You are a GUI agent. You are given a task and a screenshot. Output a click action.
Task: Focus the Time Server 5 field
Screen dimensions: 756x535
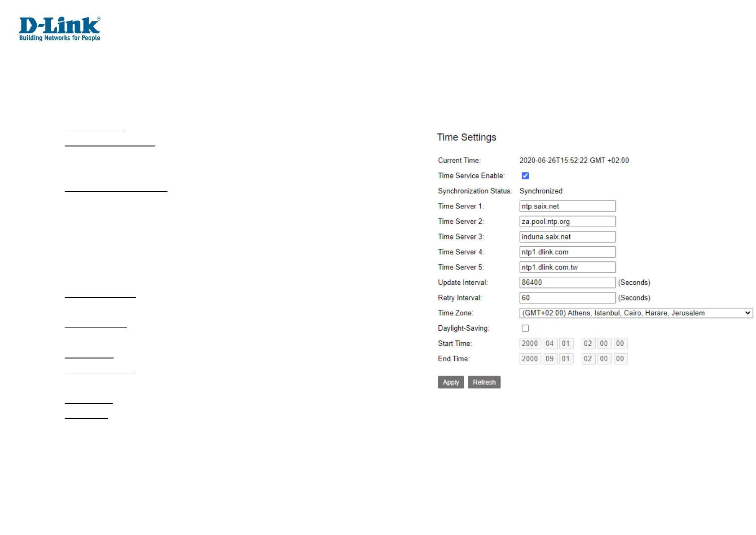pyautogui.click(x=567, y=267)
